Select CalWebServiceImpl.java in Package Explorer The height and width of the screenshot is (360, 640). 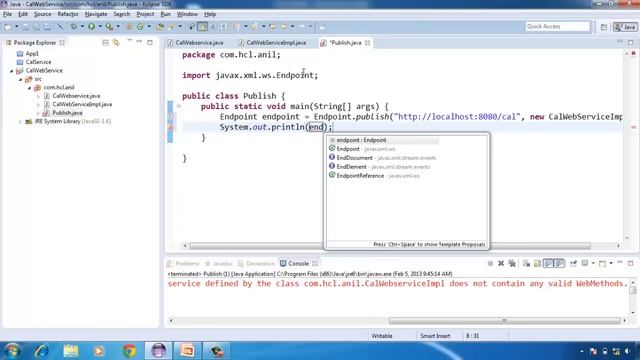tap(82, 104)
